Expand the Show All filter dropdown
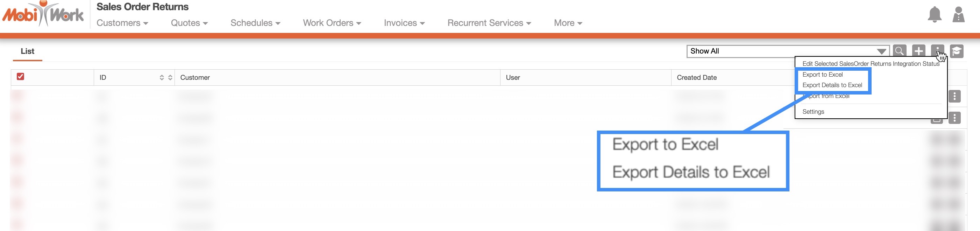980x231 pixels. click(881, 51)
